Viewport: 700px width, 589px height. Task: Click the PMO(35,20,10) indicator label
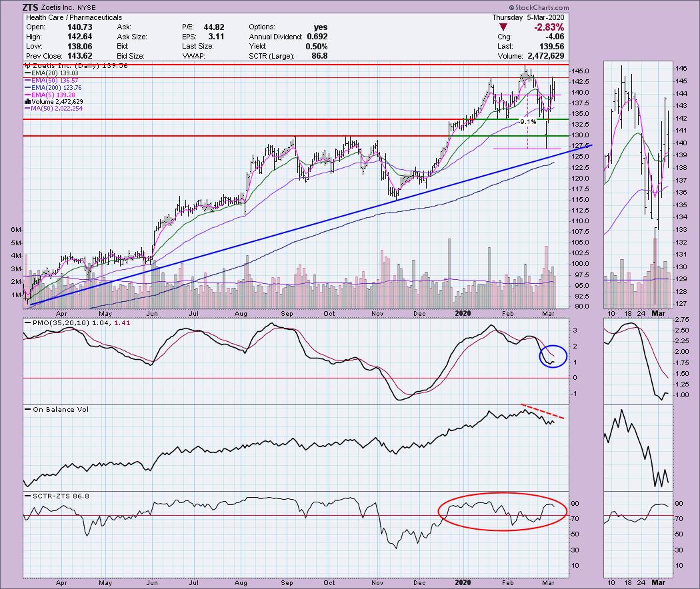(x=61, y=322)
